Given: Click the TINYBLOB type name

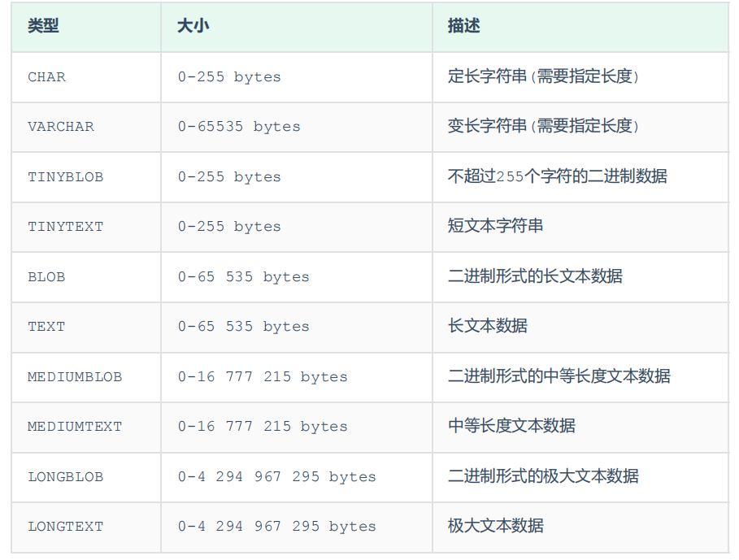Looking at the screenshot, I should [x=66, y=177].
